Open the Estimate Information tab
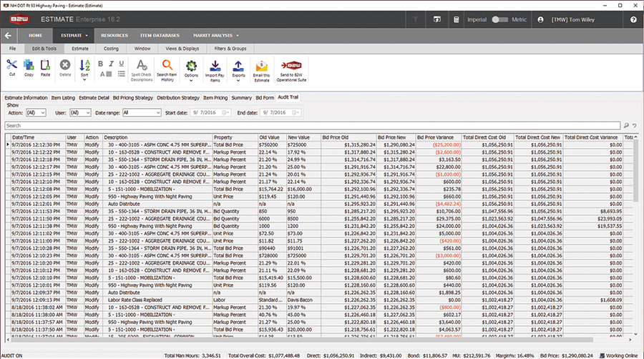This screenshot has height=359, width=644. (x=26, y=98)
